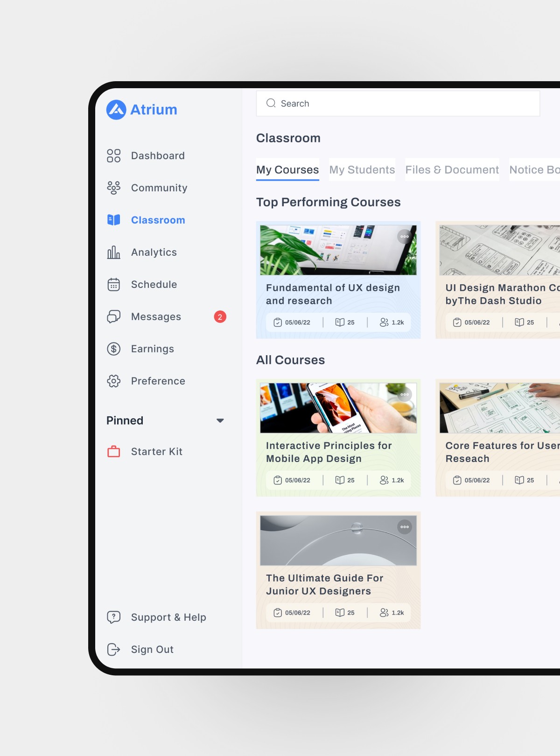560x756 pixels.
Task: Focus the Search input field
Action: [398, 104]
